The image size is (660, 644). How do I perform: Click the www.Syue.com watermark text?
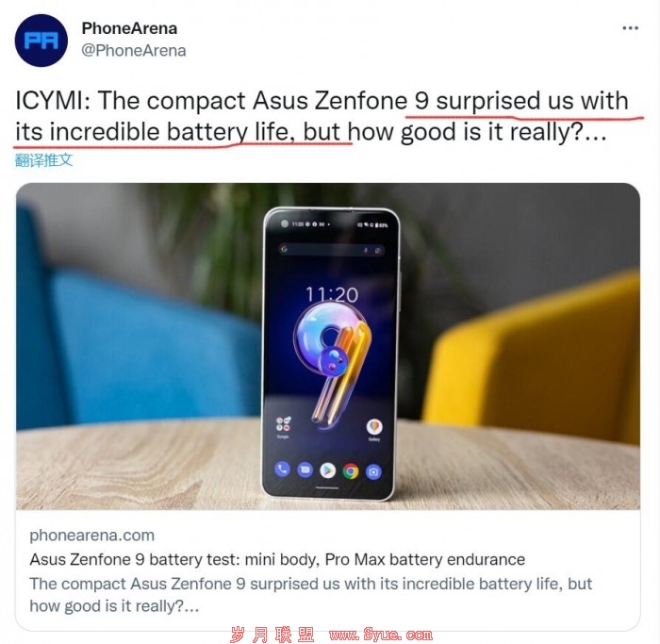pyautogui.click(x=381, y=635)
